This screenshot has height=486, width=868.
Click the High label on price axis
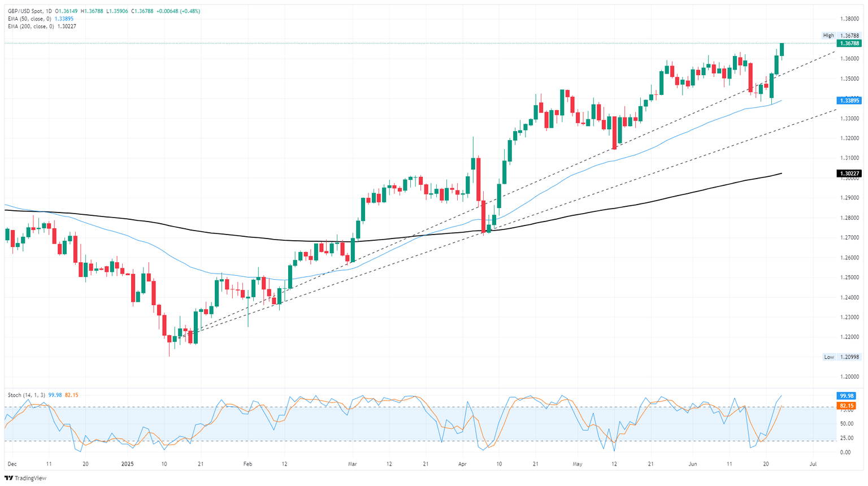(828, 36)
